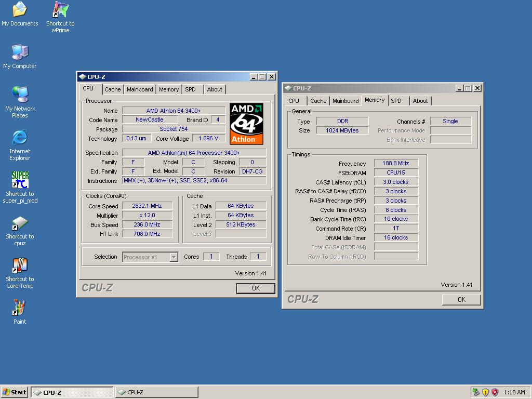Image resolution: width=532 pixels, height=399 pixels.
Task: Select the super_pi_mod shortcut icon
Action: pos(20,187)
